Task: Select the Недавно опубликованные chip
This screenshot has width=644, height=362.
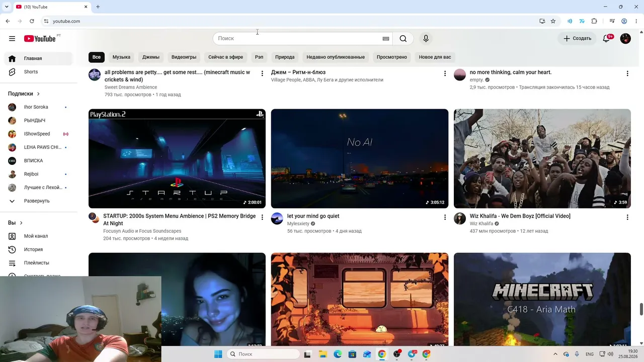Action: [336, 57]
